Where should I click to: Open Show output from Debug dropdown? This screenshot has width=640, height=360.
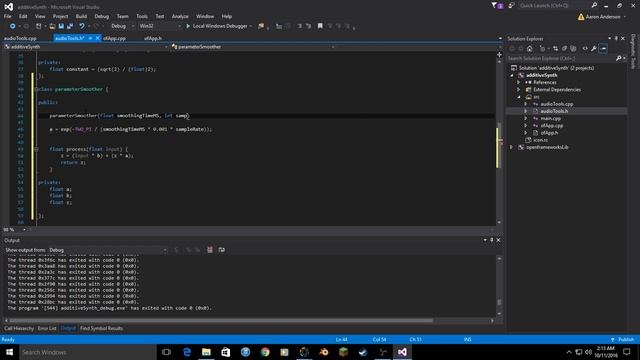(107, 250)
